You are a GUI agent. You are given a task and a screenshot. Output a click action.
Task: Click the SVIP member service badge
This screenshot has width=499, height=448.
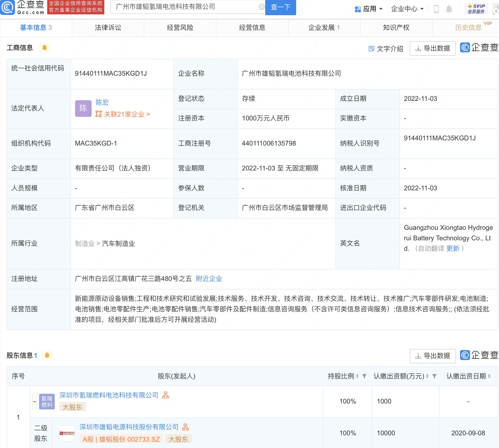(476, 9)
